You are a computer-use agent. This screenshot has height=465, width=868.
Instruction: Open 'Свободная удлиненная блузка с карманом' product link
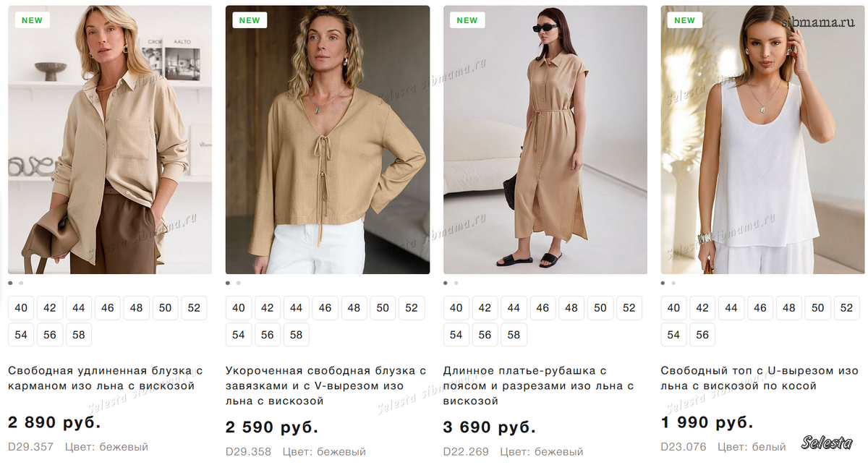click(x=105, y=378)
